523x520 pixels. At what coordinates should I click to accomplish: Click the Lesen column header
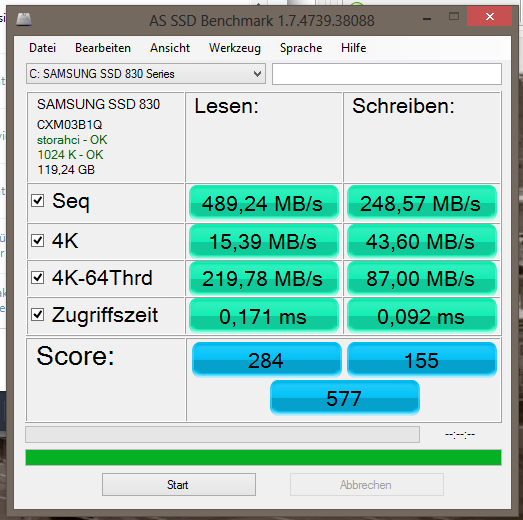(226, 106)
